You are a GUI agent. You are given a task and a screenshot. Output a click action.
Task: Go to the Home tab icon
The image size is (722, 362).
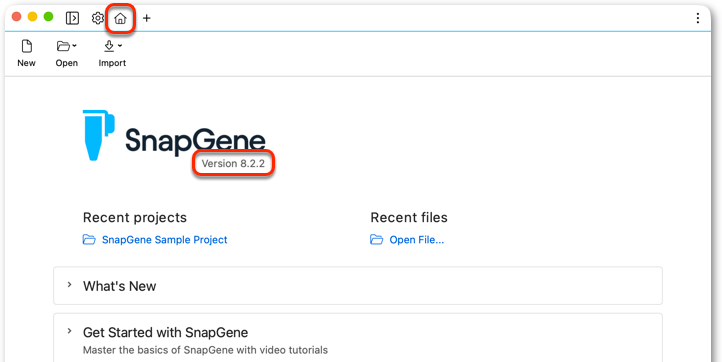pos(120,18)
